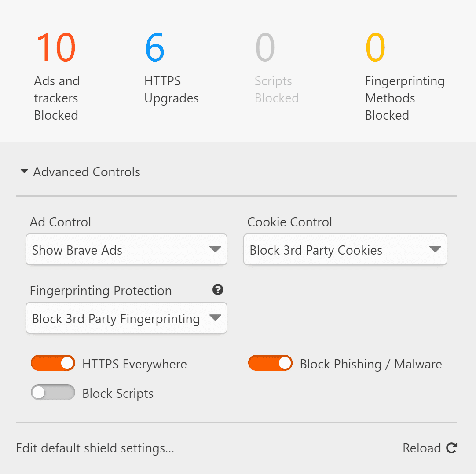Disable the HTTPS Everywhere toggle

(53, 363)
